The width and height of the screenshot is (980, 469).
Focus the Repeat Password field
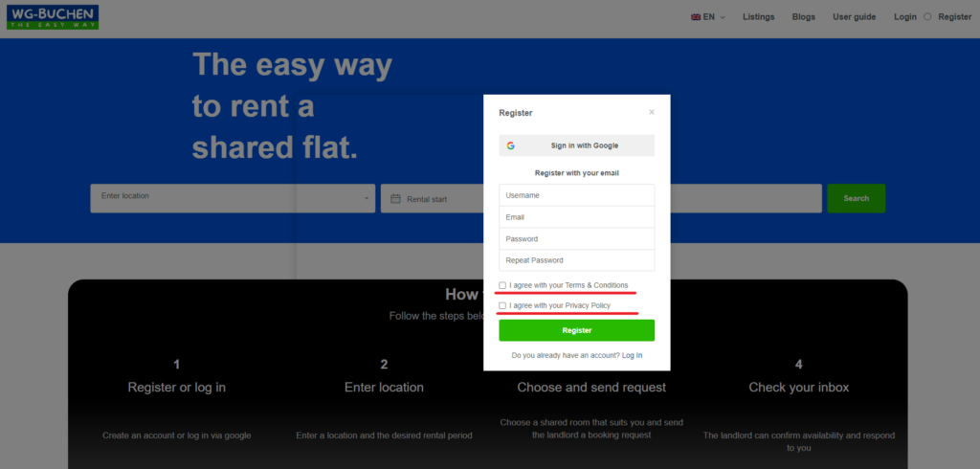coord(576,260)
